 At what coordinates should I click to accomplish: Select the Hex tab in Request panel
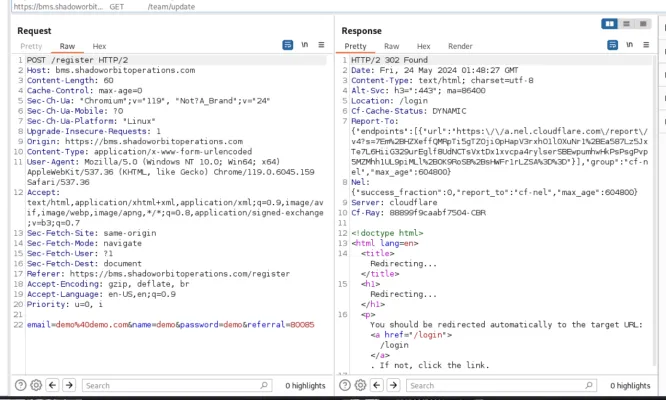pyautogui.click(x=99, y=46)
